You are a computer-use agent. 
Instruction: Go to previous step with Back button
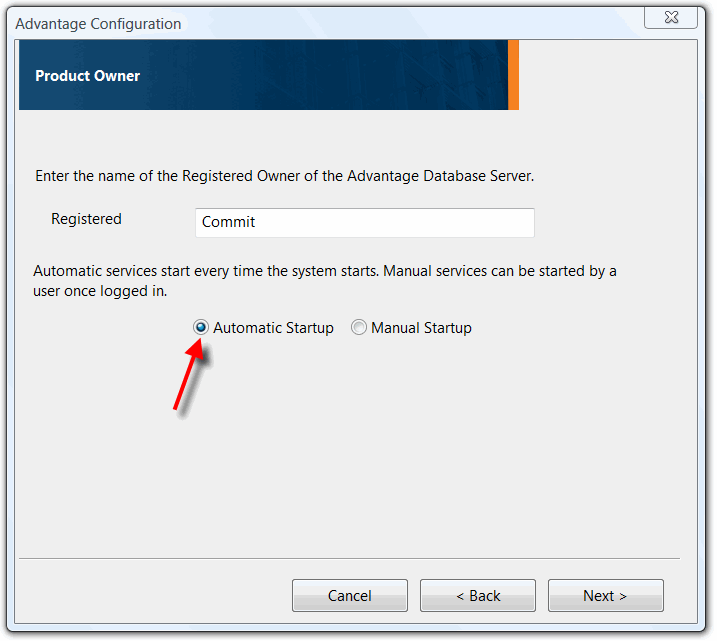click(x=477, y=596)
